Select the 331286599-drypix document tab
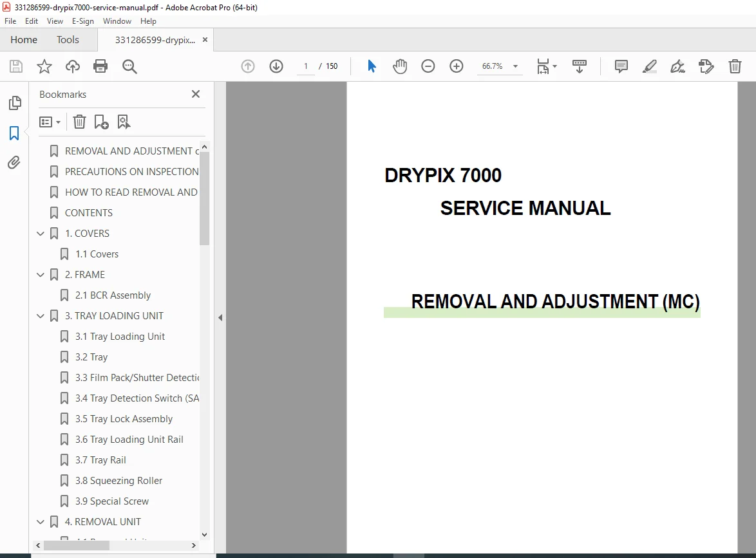 (x=155, y=40)
